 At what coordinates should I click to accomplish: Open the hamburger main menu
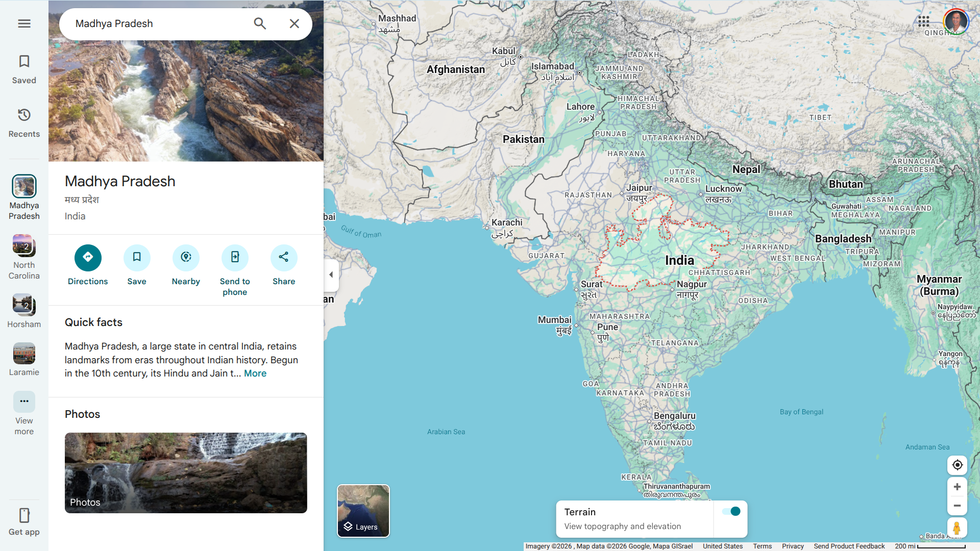point(24,23)
